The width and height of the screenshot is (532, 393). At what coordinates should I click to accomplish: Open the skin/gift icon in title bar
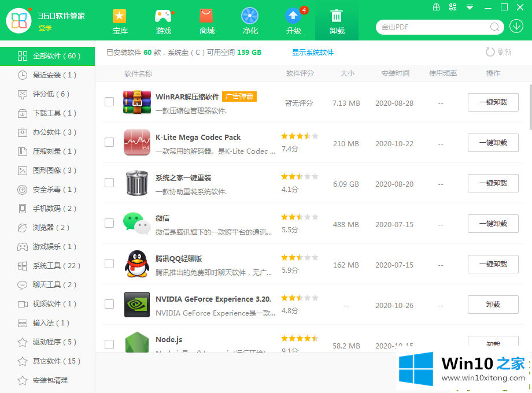[x=437, y=7]
